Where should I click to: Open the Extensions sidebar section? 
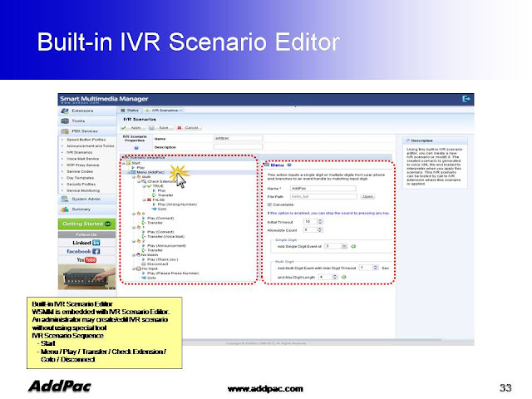coord(86,111)
